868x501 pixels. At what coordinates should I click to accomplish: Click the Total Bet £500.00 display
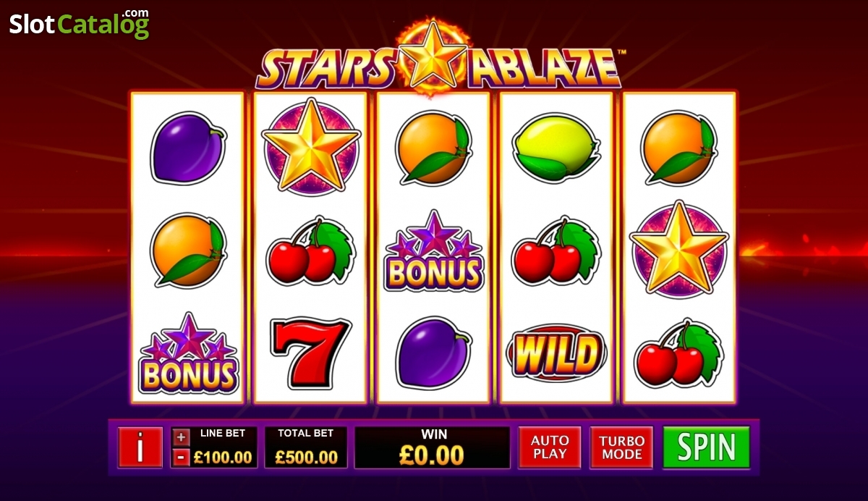[306, 447]
